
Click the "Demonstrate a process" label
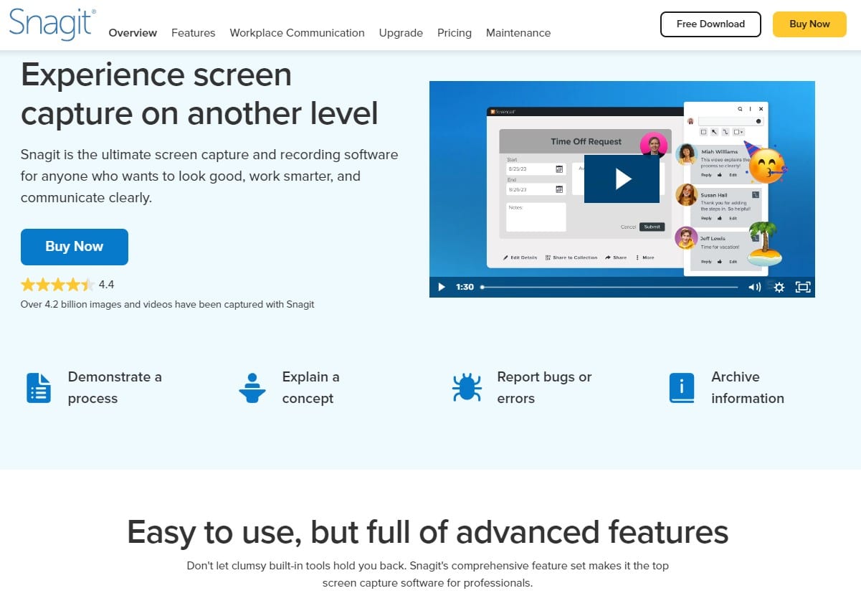pyautogui.click(x=115, y=388)
